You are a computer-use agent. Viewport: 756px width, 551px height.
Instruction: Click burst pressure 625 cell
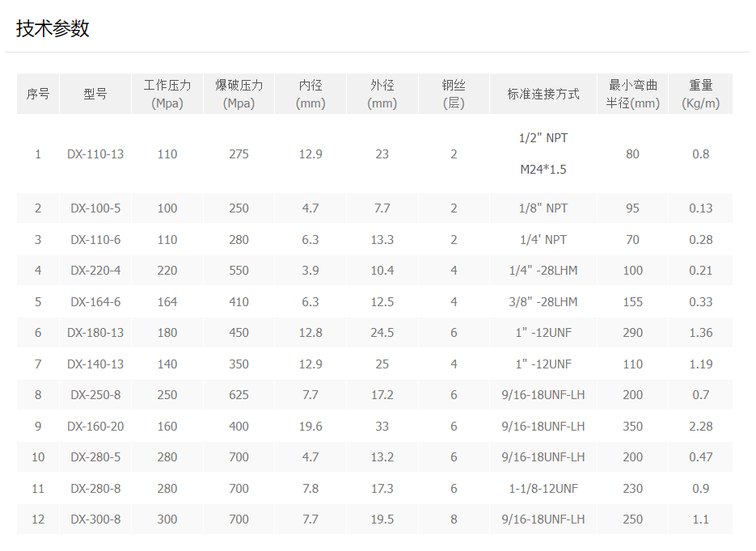[x=239, y=394]
